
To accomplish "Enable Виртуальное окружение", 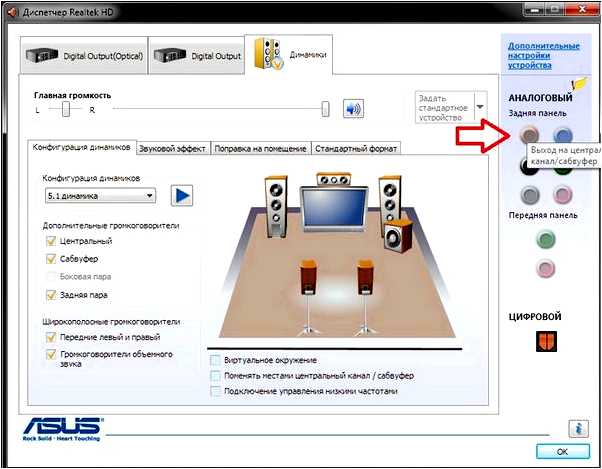I will click(215, 360).
